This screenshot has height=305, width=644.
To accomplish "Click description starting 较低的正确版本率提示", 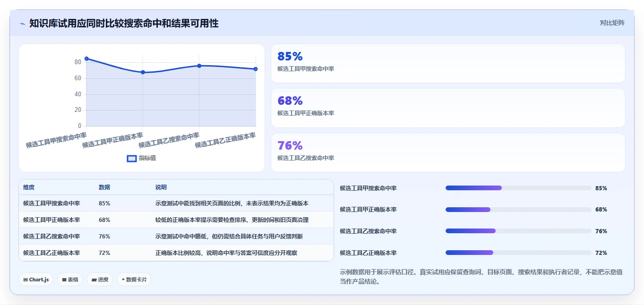I will click(232, 220).
